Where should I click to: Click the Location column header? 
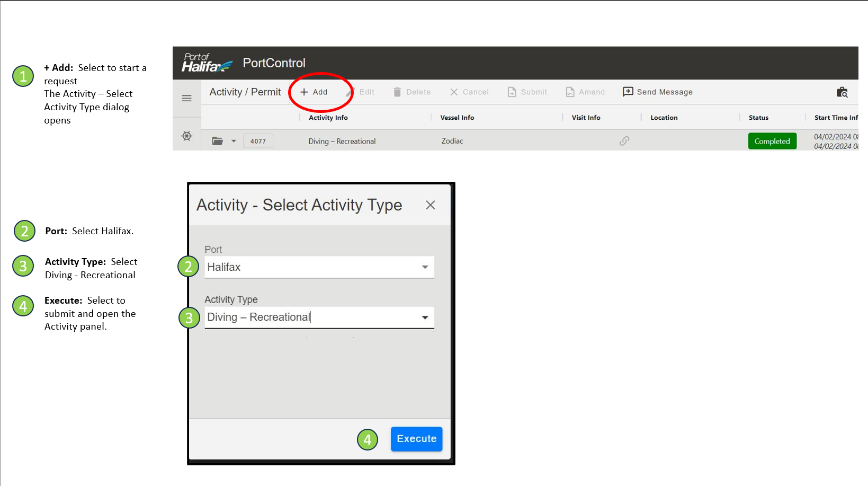pos(664,118)
